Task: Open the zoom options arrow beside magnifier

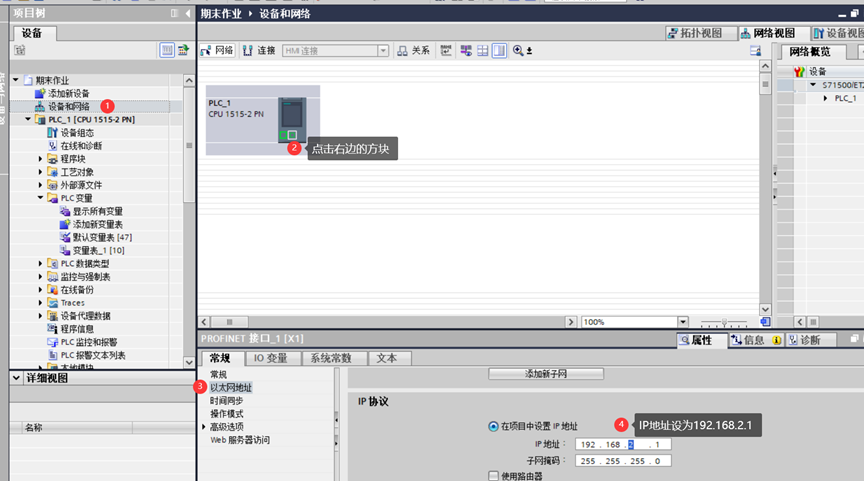Action: click(x=530, y=51)
